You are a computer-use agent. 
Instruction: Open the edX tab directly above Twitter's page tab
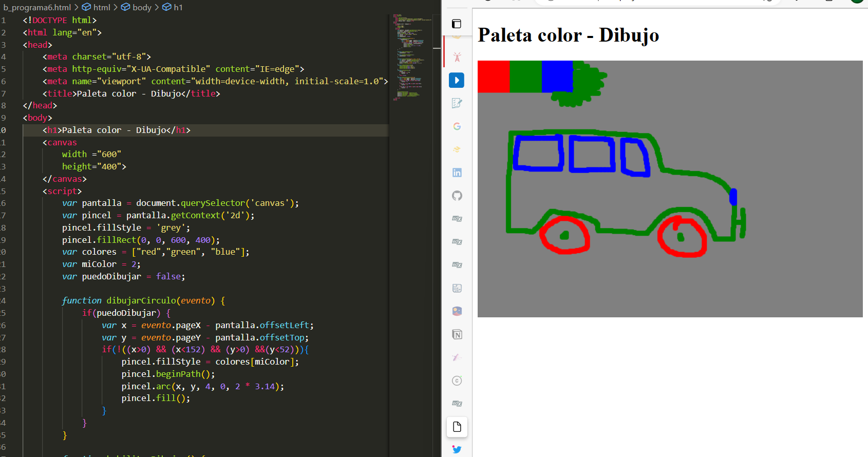(x=457, y=404)
